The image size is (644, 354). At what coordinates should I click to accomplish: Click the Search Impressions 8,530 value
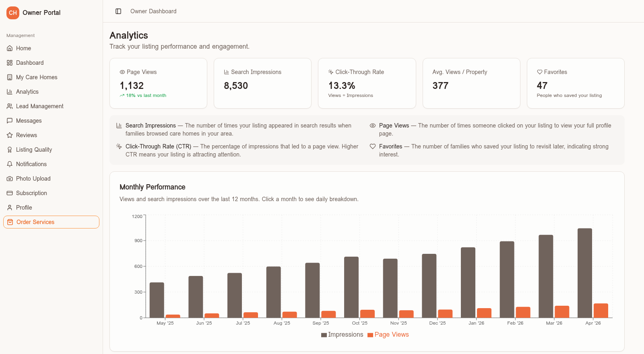pos(236,86)
